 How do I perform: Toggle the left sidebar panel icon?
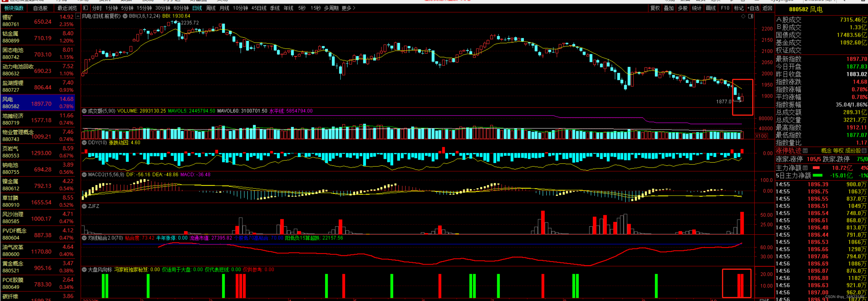click(85, 8)
